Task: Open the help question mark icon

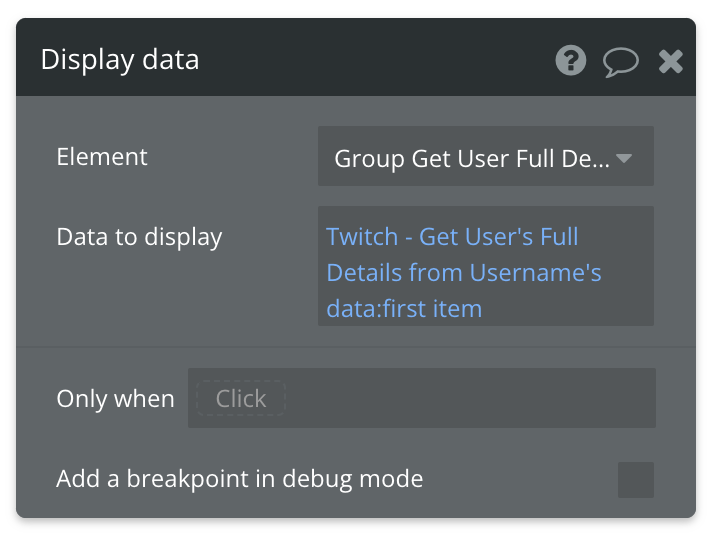Action: click(571, 61)
